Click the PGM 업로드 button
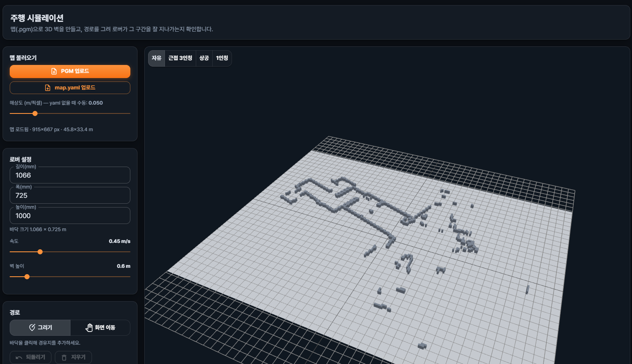This screenshot has width=632, height=364. 70,71
